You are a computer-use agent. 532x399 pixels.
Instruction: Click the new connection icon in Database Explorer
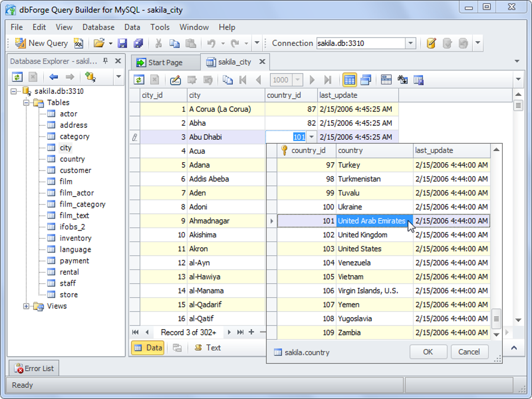tap(90, 77)
